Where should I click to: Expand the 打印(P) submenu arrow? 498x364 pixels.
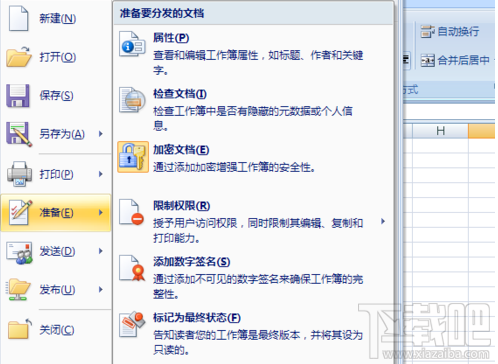click(x=101, y=174)
